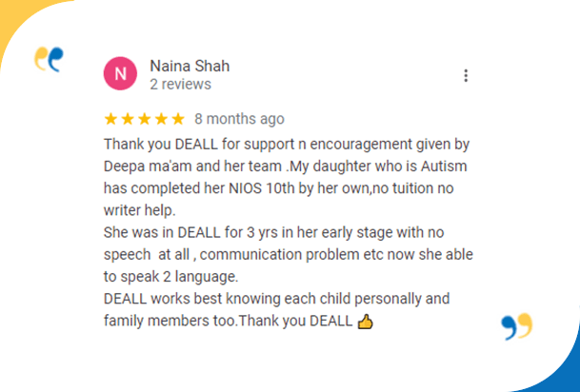Screen dimensions: 580x392
Task: Open Naina Shah's reviewer profile name
Action: tap(190, 67)
